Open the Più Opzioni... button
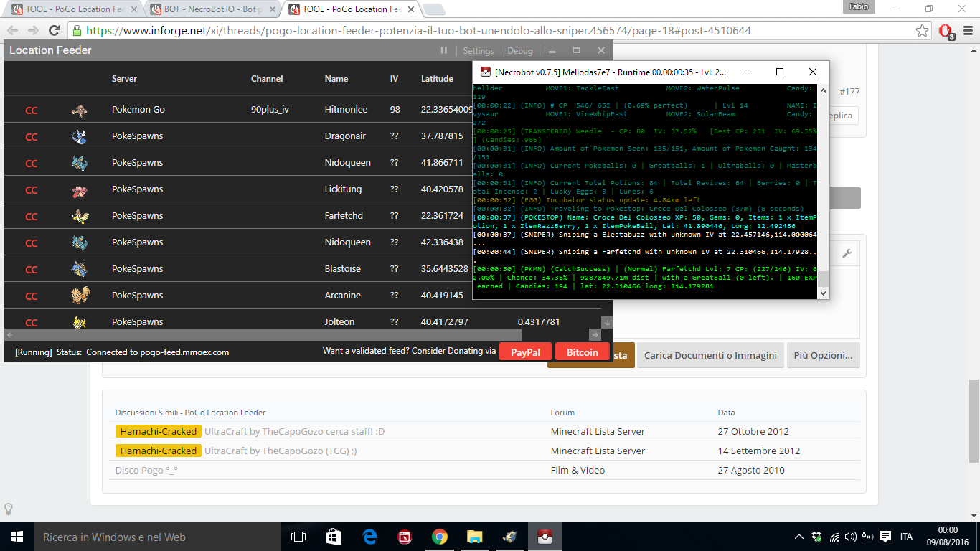 pos(823,355)
